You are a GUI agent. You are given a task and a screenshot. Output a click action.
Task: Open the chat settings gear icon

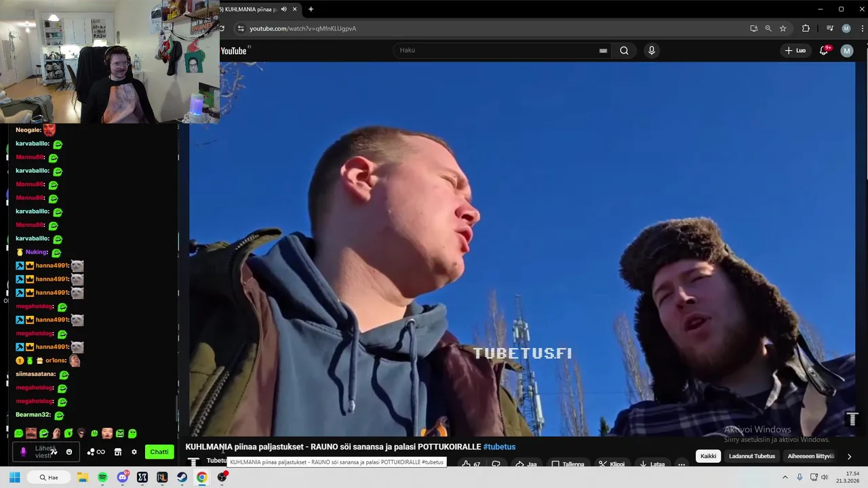134,452
